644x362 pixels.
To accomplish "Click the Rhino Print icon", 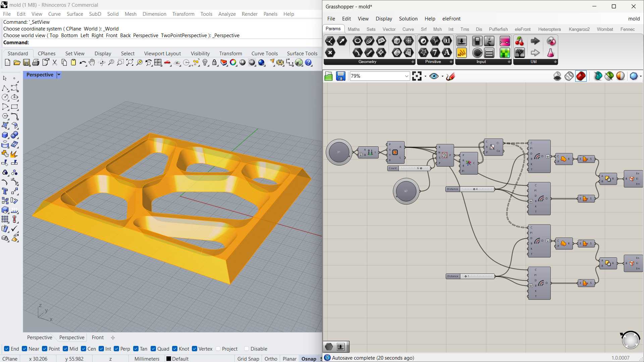I will point(36,63).
